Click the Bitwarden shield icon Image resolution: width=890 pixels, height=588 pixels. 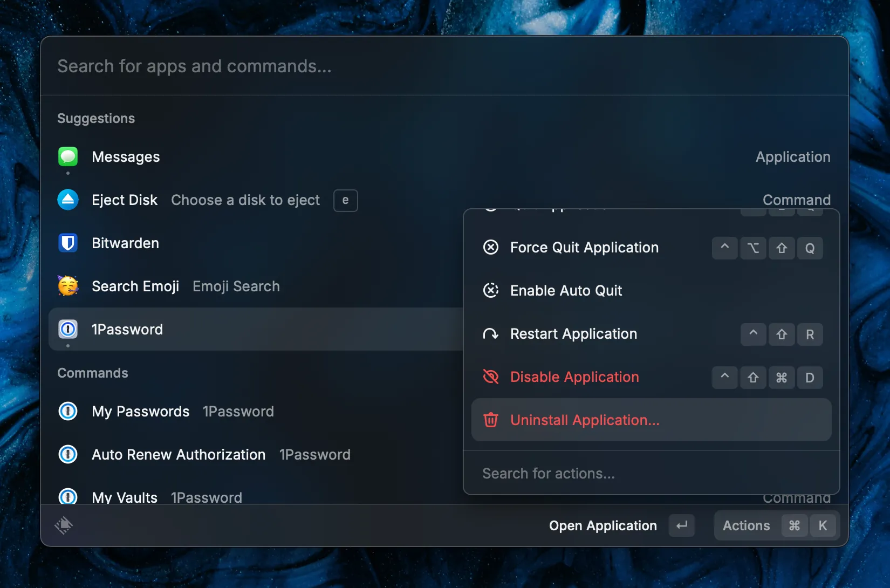coord(67,243)
